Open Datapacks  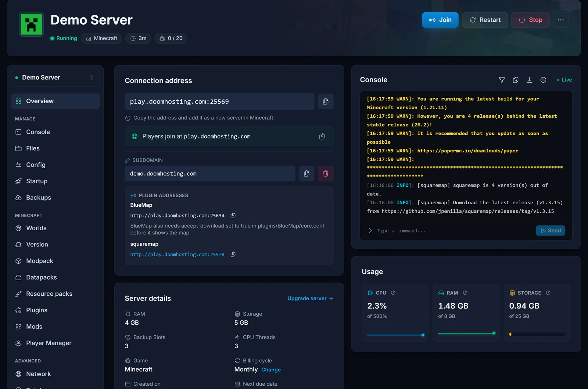pyautogui.click(x=55, y=277)
